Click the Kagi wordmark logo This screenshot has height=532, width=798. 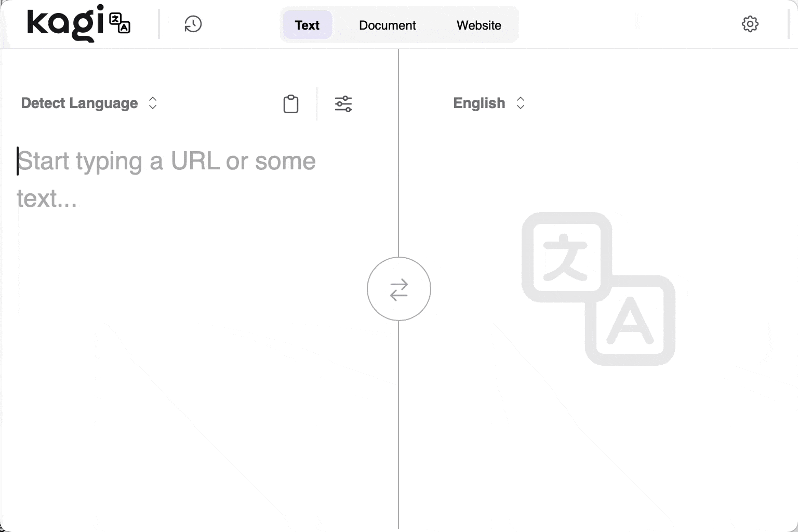pos(65,23)
